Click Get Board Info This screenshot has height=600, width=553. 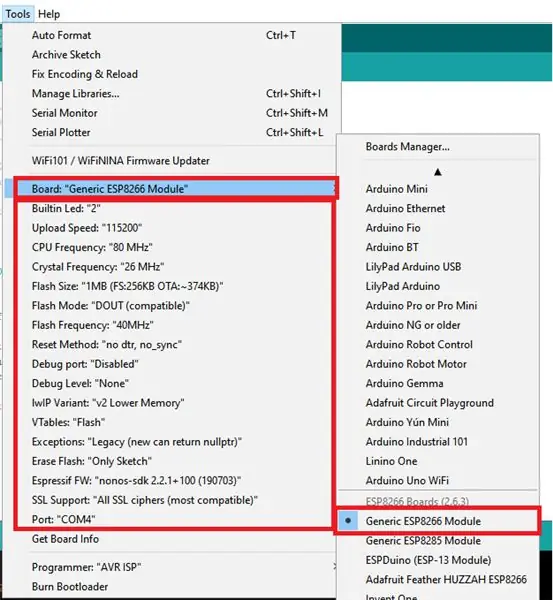(172, 539)
